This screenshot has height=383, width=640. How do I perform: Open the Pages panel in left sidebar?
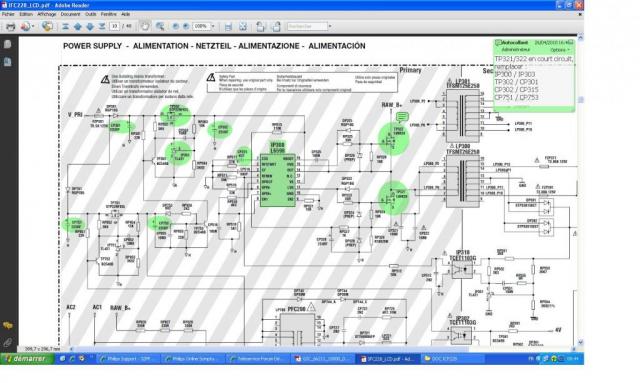pos(7,44)
